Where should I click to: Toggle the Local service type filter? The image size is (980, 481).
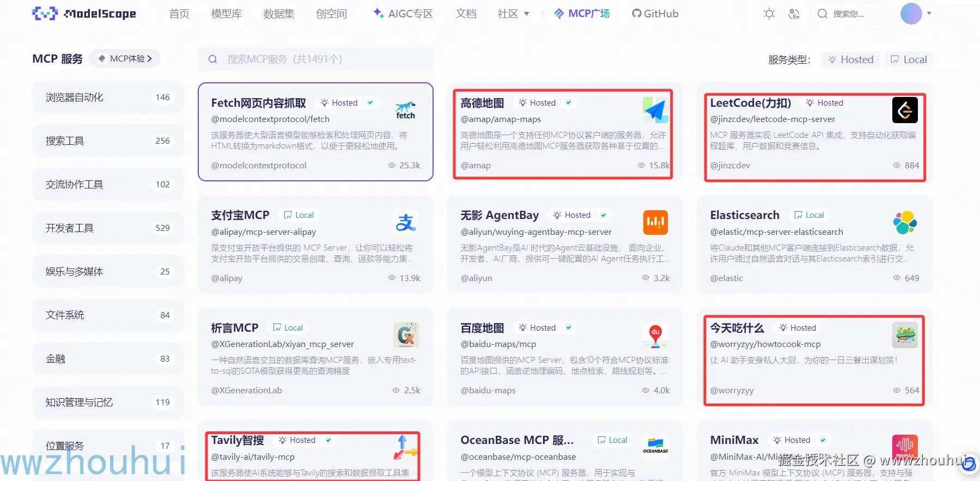coord(908,59)
